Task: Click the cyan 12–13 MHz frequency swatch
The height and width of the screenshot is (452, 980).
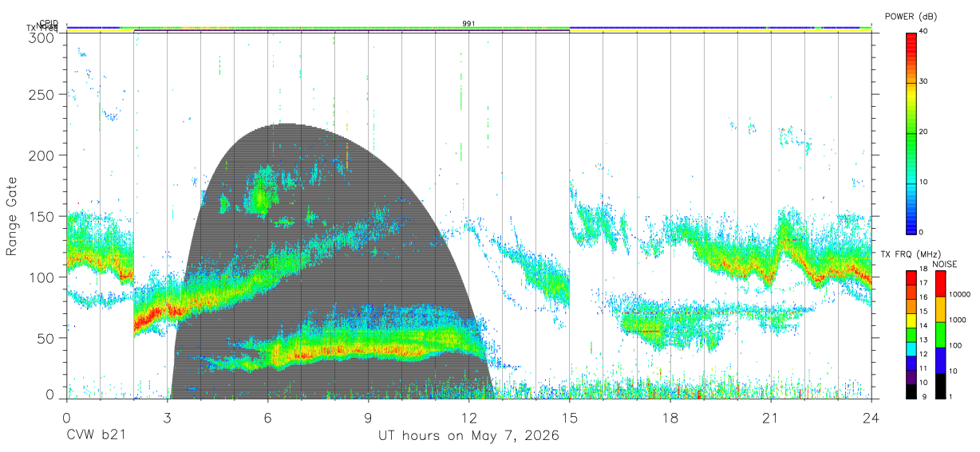Action: [911, 349]
